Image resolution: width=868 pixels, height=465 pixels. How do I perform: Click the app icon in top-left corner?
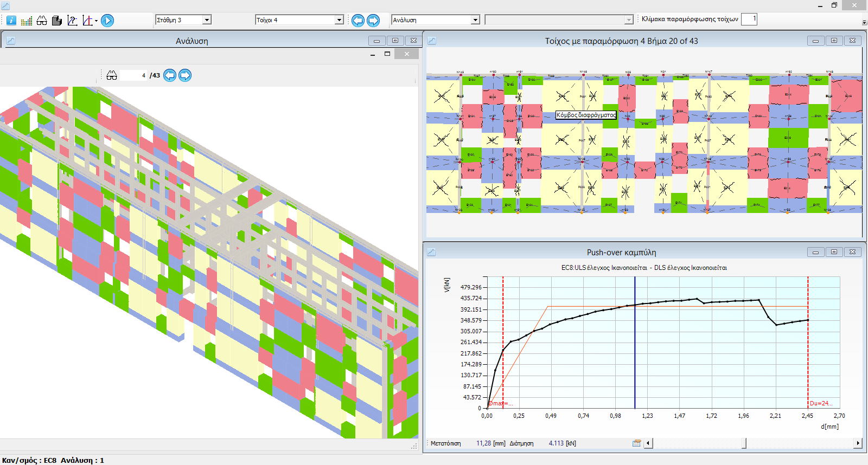[x=5, y=5]
